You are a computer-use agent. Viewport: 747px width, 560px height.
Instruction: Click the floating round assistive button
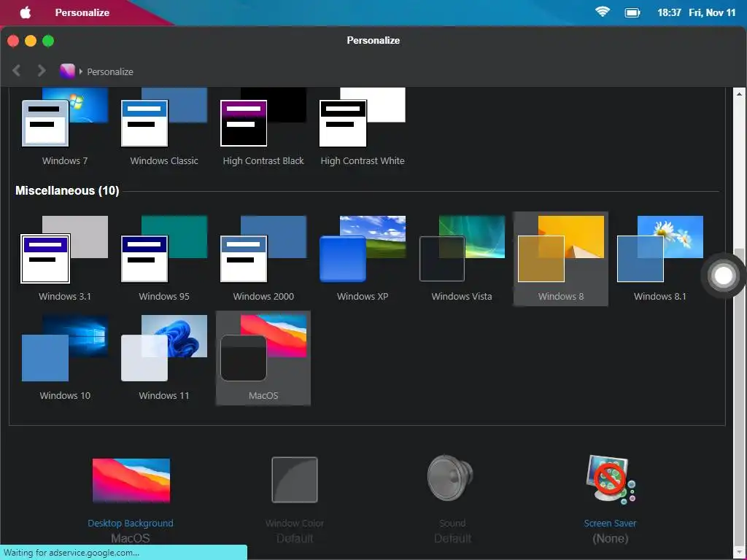[x=723, y=276]
